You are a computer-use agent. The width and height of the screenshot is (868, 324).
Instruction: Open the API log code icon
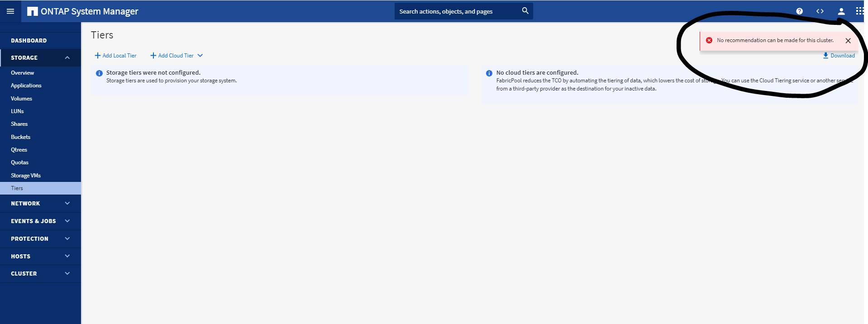(x=820, y=11)
